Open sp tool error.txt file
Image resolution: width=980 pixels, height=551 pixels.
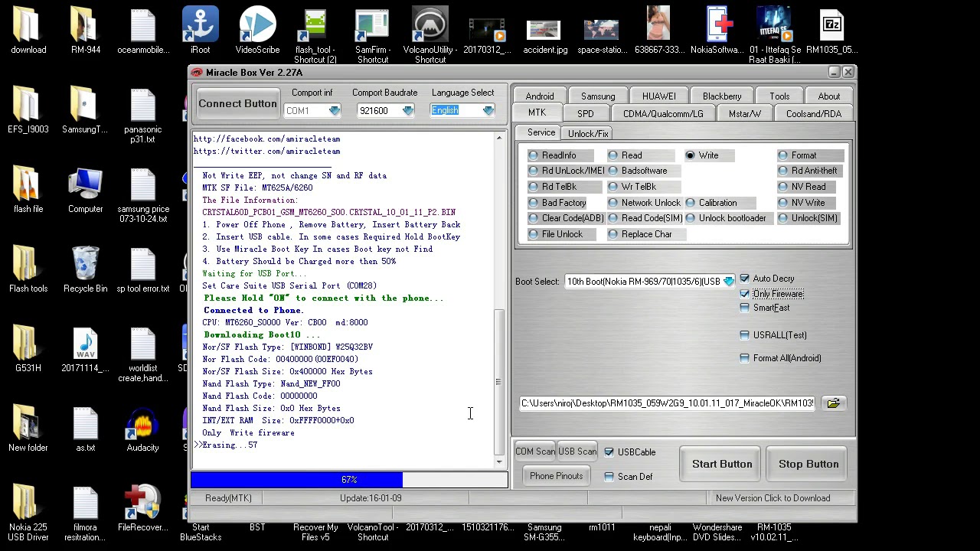click(x=142, y=269)
